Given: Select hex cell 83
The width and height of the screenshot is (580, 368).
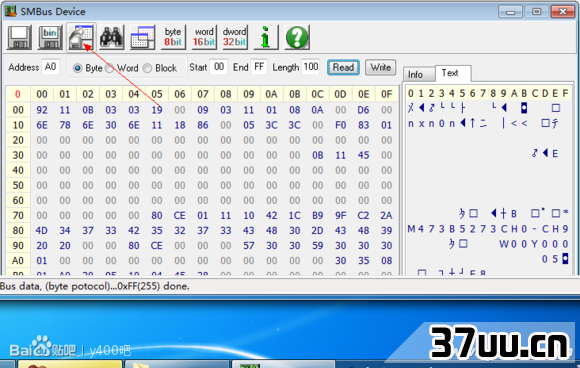Looking at the screenshot, I should (363, 125).
